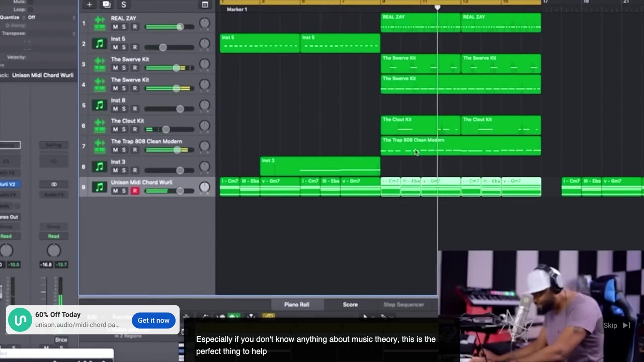
Task: Solo the Inst 8 track
Action: coord(124,109)
